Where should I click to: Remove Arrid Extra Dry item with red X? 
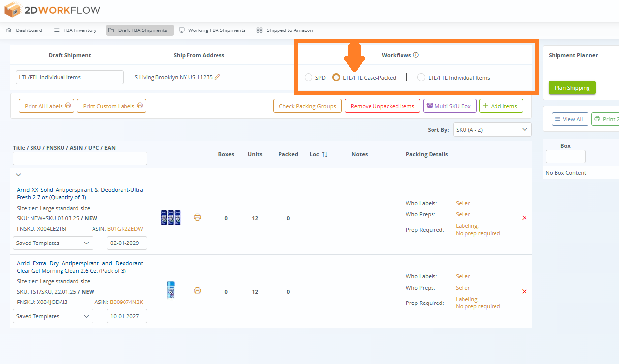(524, 291)
